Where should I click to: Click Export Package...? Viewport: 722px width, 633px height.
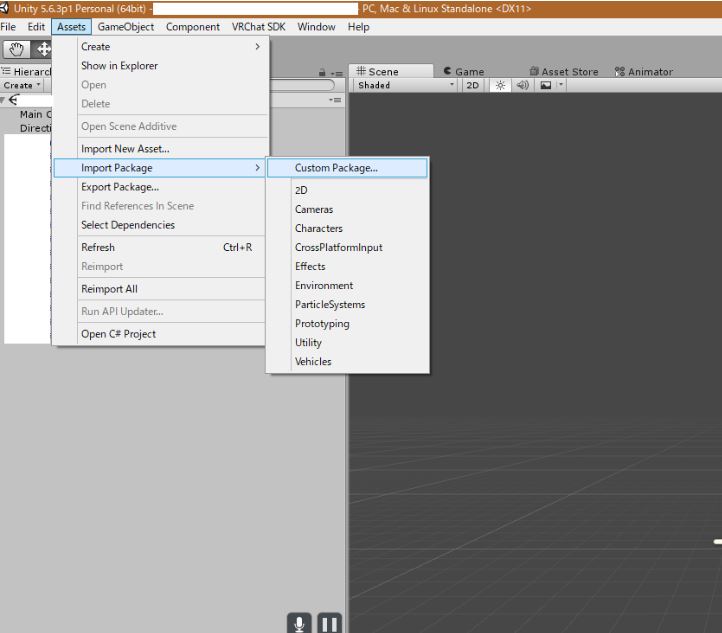click(159, 187)
